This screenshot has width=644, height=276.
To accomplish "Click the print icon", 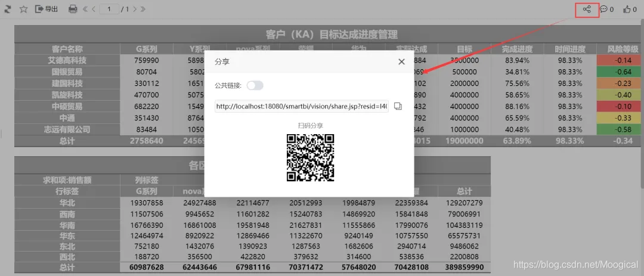I will pos(73,9).
